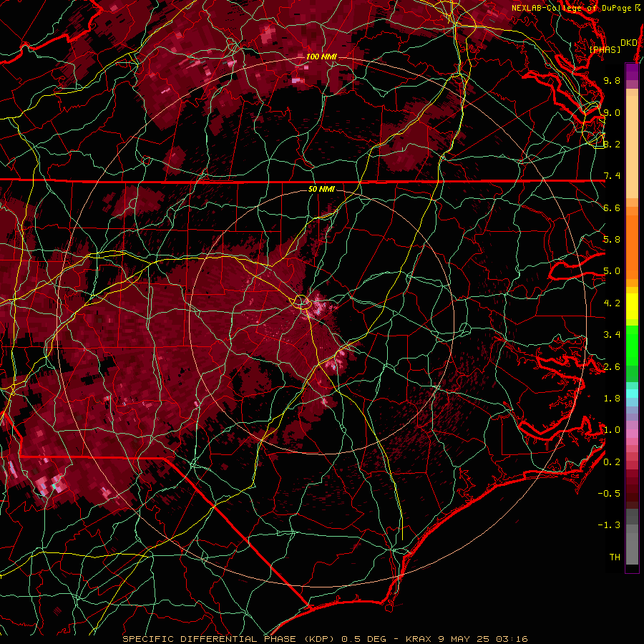This screenshot has width=644, height=644.
Task: Click the green segment of the color bar
Action: point(632,353)
